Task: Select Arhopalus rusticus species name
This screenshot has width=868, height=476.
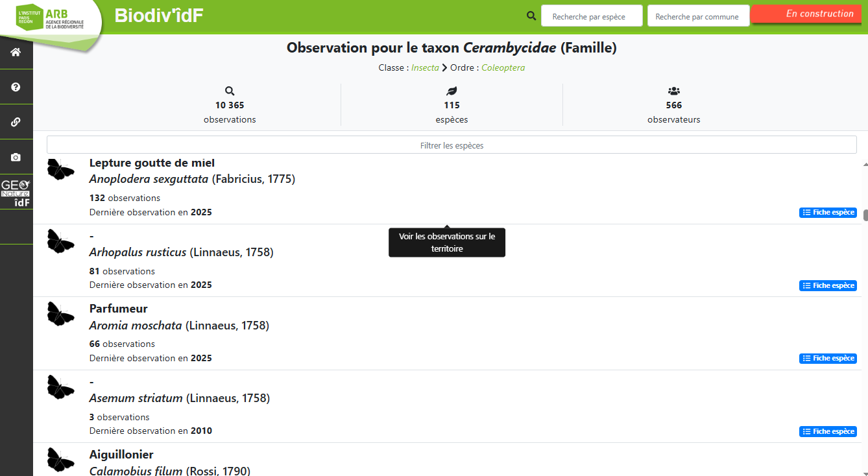Action: pos(138,252)
